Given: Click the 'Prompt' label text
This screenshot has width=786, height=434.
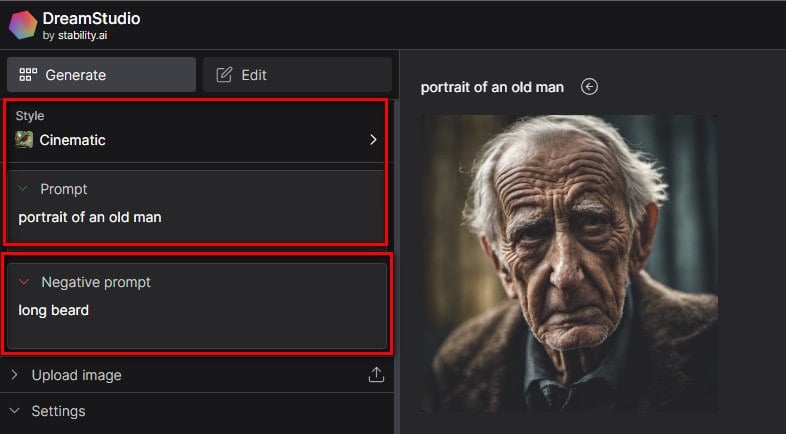Looking at the screenshot, I should tap(64, 189).
